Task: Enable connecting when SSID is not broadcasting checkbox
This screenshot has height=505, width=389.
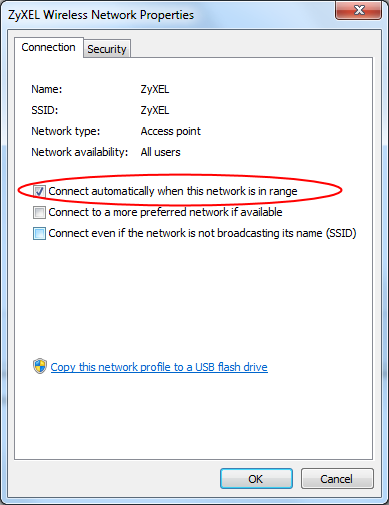Action: point(39,233)
